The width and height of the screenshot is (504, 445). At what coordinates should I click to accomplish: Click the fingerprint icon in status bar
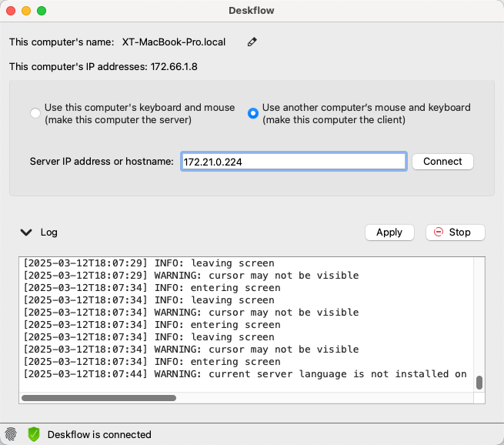click(11, 434)
